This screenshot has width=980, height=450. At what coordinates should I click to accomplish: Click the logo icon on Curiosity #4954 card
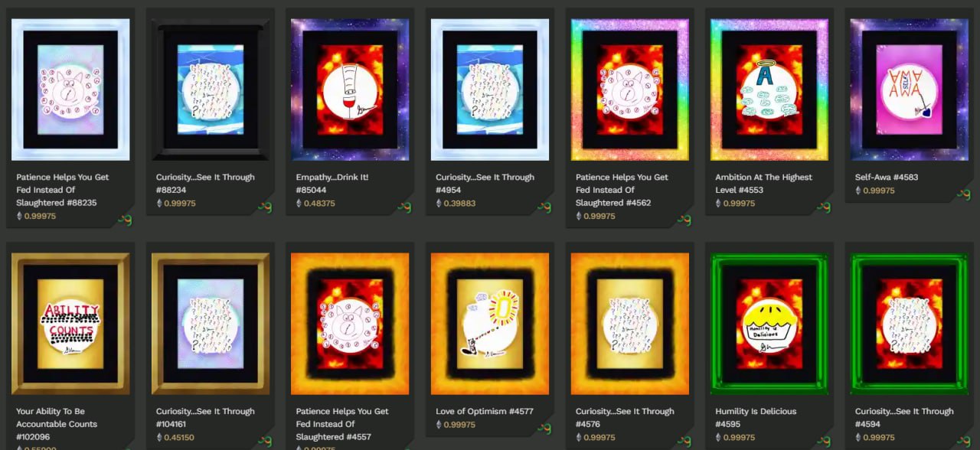(x=545, y=207)
